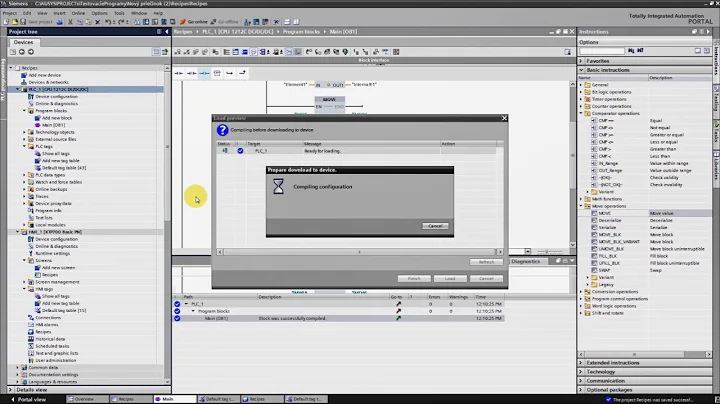Click the Undo arrow icon
The width and height of the screenshot is (720, 404).
click(x=108, y=22)
